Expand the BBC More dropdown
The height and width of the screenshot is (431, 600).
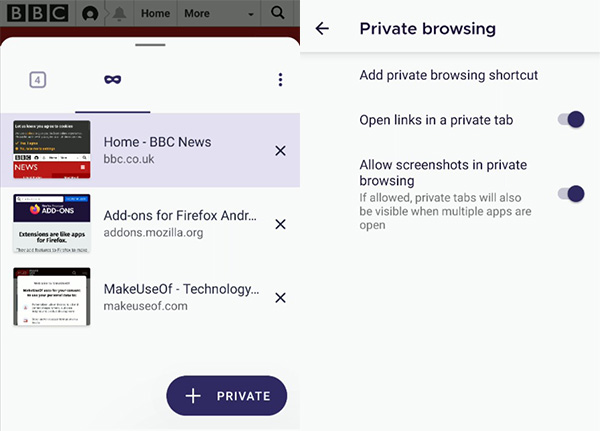pos(219,13)
